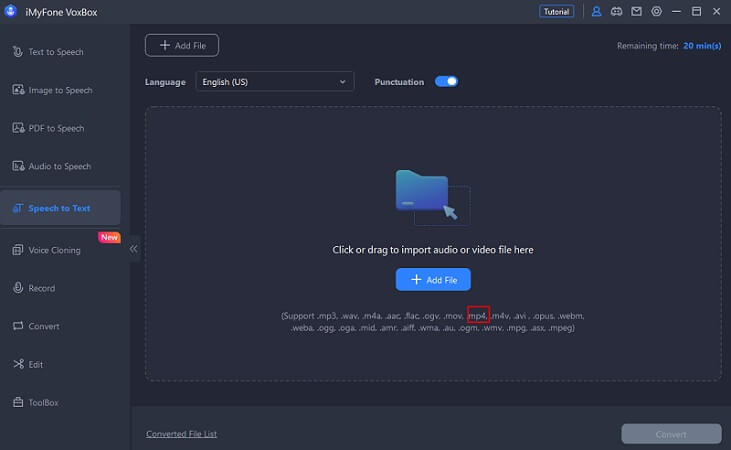Screen dimensions: 731x450
Task: Open the mail feedback icon
Action: pos(636,12)
